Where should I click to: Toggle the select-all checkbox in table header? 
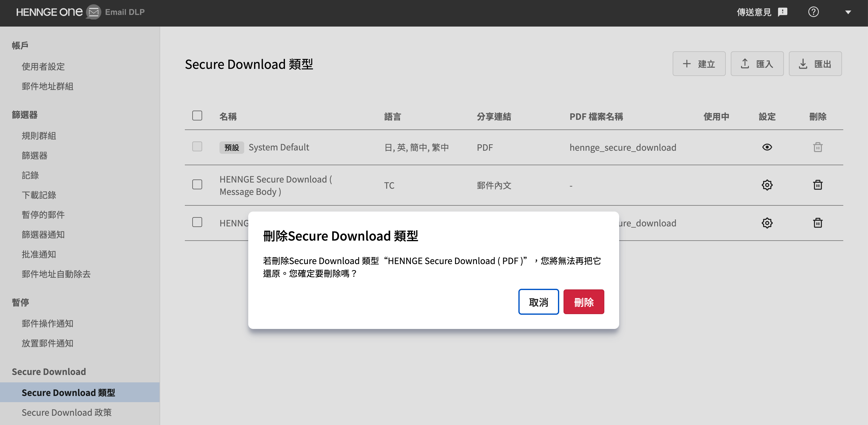click(x=197, y=116)
